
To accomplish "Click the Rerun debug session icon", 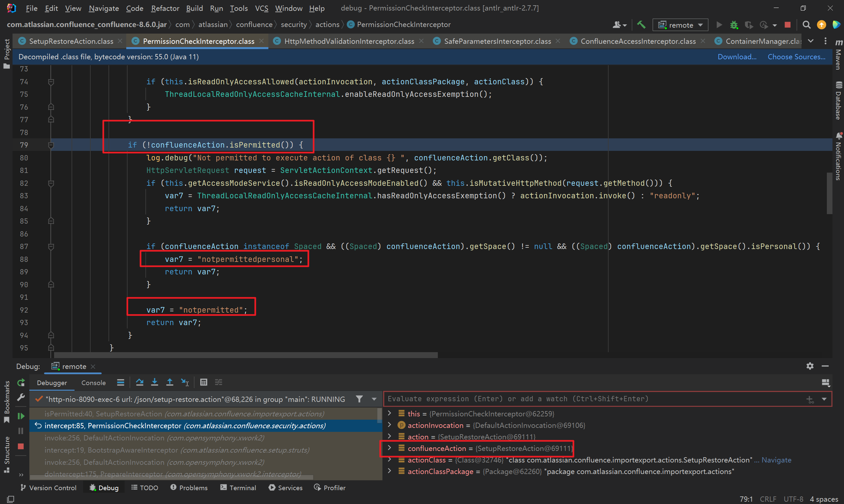I will pos(21,383).
